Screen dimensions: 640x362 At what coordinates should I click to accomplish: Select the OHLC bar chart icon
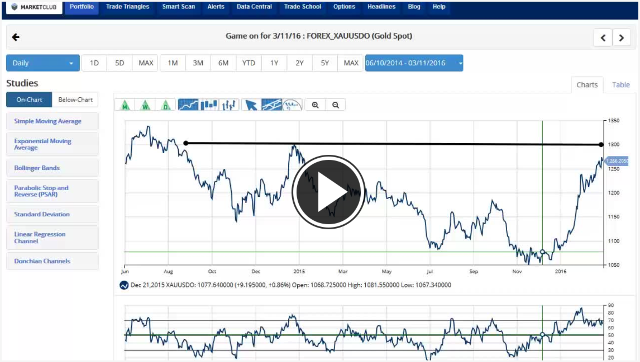(229, 105)
